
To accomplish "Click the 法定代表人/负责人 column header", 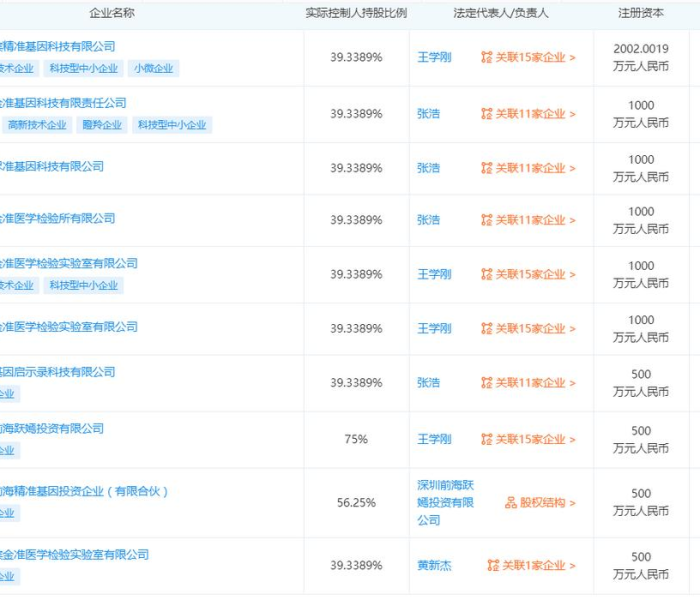I will coord(500,14).
